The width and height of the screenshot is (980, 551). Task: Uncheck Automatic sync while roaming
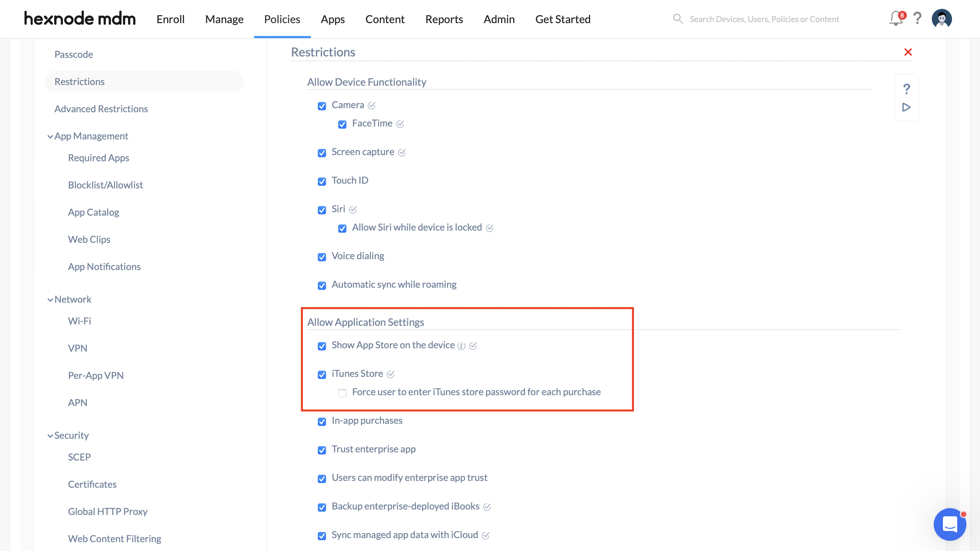(322, 286)
